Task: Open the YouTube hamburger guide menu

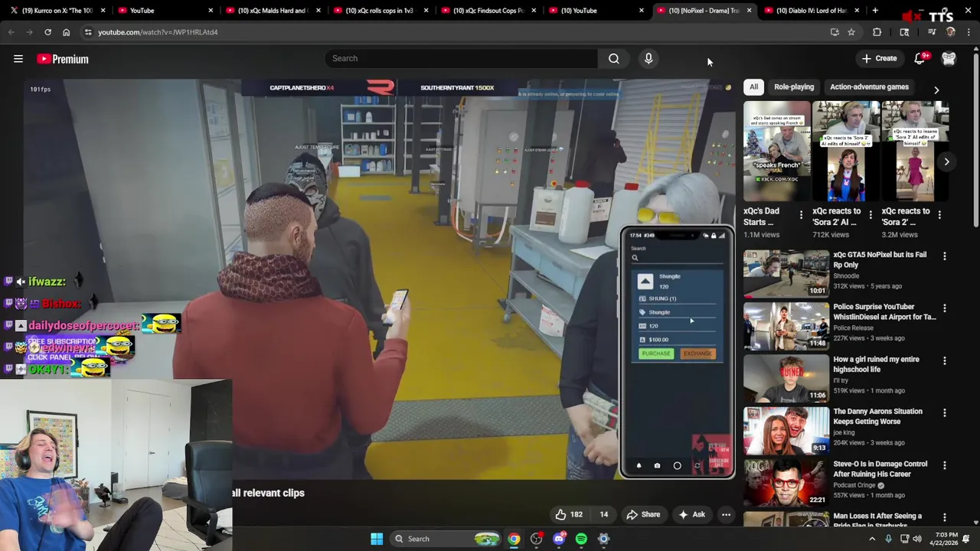Action: [x=18, y=59]
